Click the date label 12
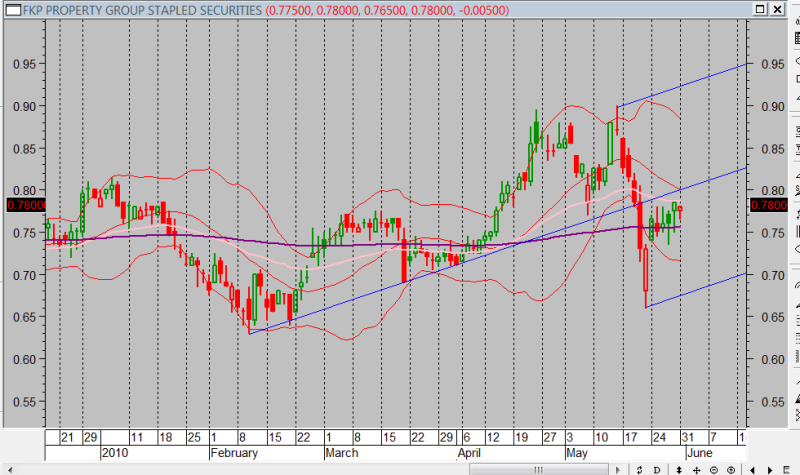 [x=493, y=437]
